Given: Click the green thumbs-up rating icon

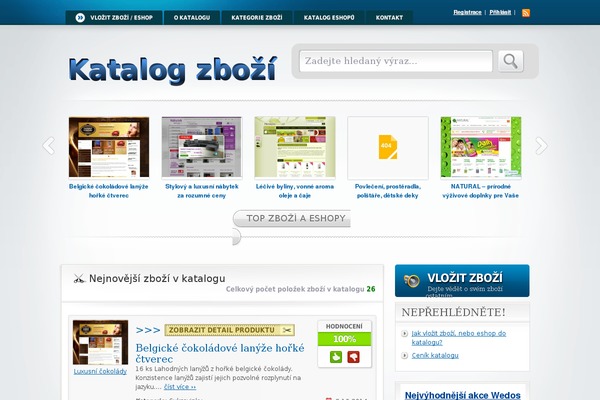Looking at the screenshot, I should click(336, 357).
